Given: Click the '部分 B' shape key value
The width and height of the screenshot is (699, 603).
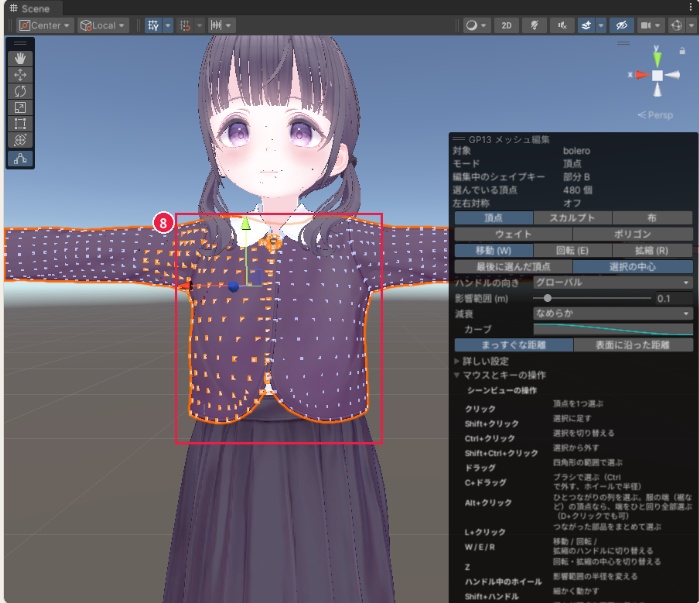Looking at the screenshot, I should (576, 177).
